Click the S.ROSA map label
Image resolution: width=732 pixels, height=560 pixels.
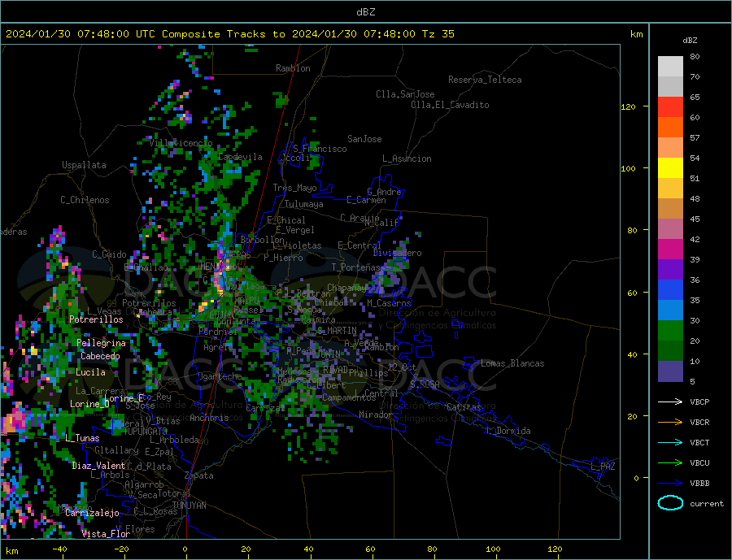425,384
